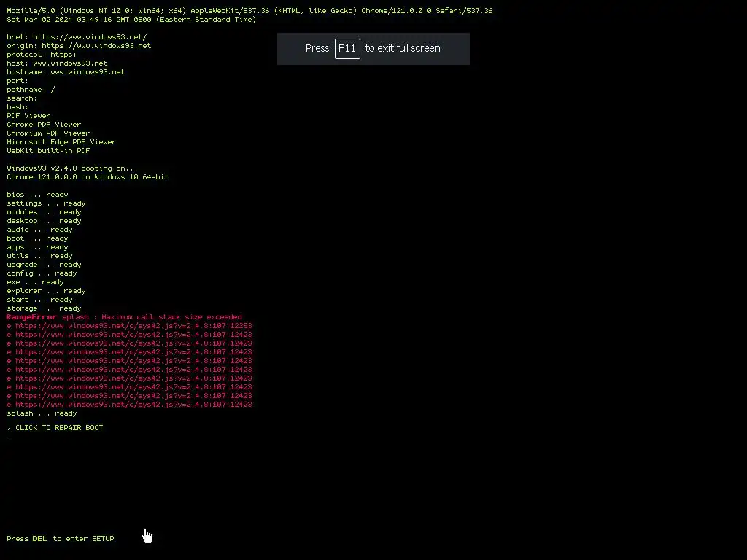Click the 'exe ... ready' line

(x=35, y=282)
